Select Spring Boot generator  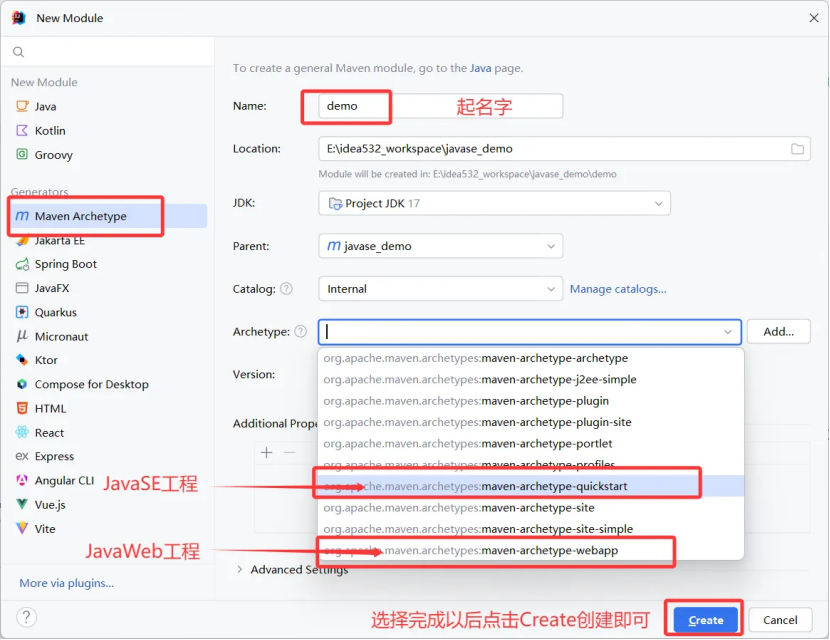pyautogui.click(x=108, y=264)
